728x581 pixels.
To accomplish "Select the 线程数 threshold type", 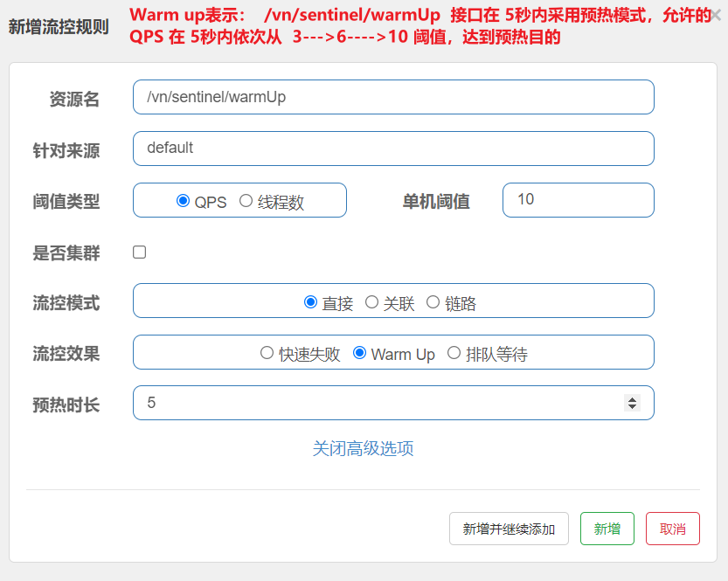I will pos(246,200).
